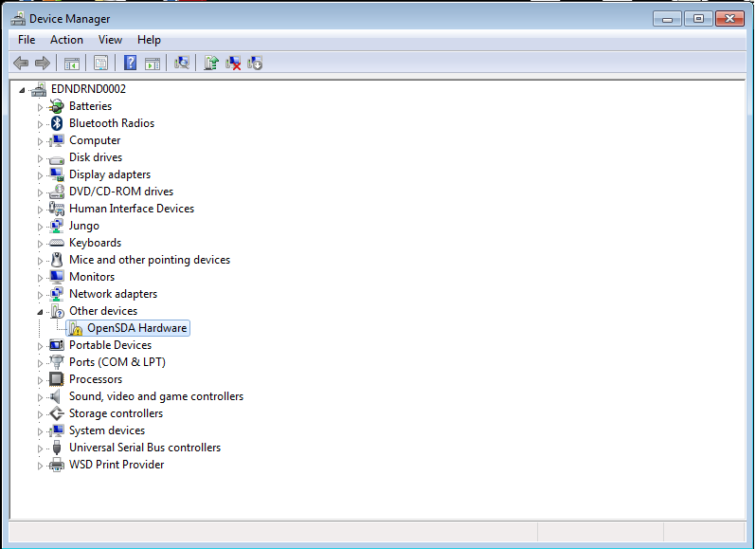Open the View menu
Image resolution: width=756 pixels, height=549 pixels.
coord(110,40)
